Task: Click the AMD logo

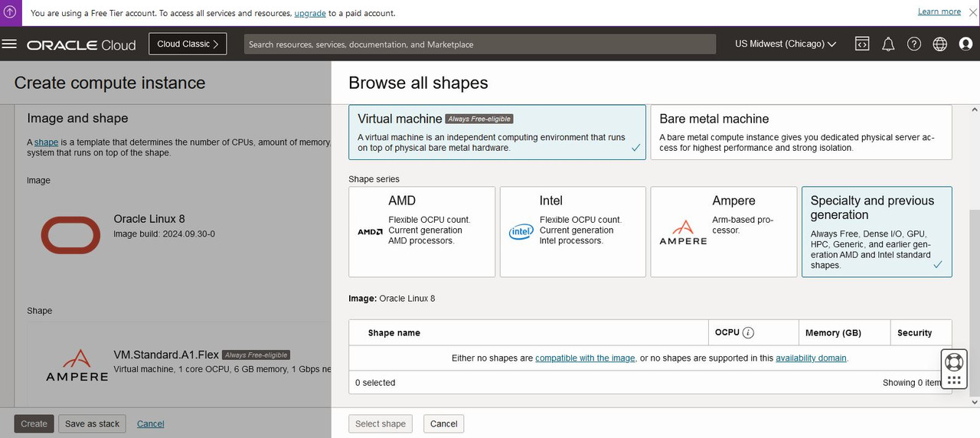Action: pos(370,231)
